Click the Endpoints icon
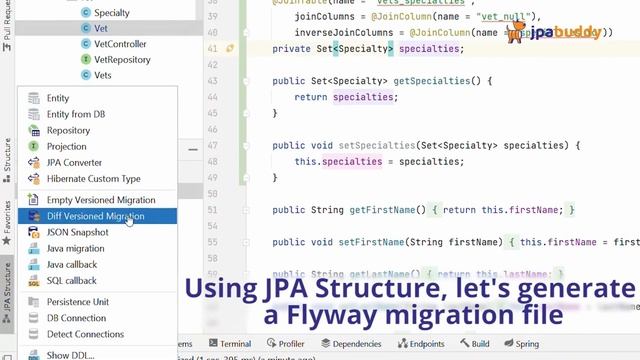 point(403,343)
